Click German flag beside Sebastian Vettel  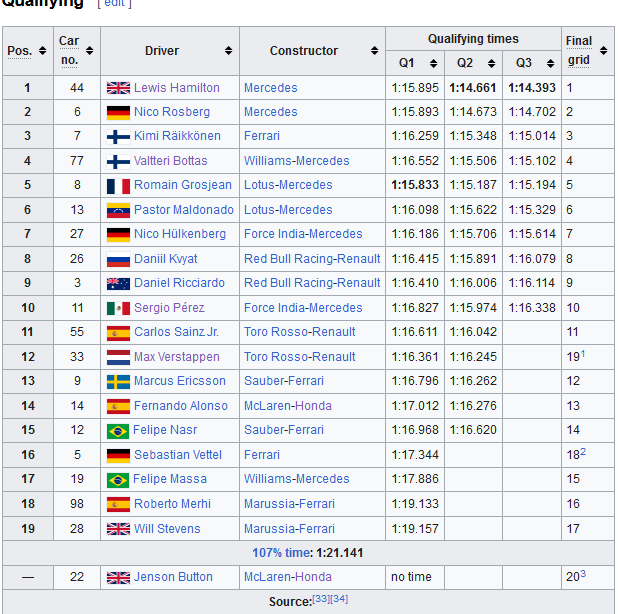tap(118, 455)
